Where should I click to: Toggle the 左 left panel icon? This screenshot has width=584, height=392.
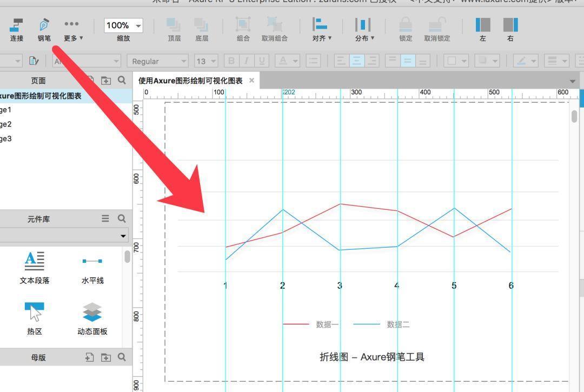pos(483,30)
